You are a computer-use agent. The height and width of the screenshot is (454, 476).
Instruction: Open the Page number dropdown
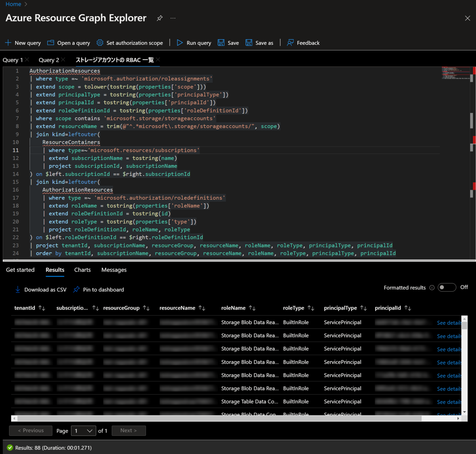click(83, 431)
